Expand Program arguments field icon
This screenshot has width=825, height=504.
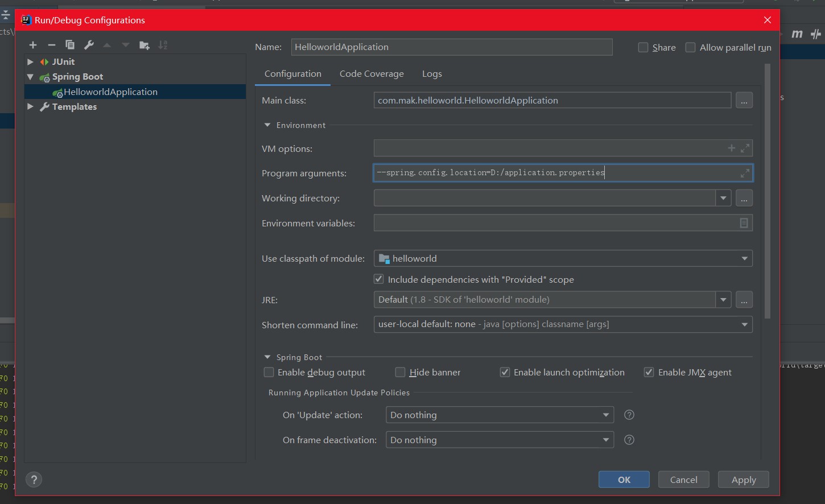pos(745,173)
